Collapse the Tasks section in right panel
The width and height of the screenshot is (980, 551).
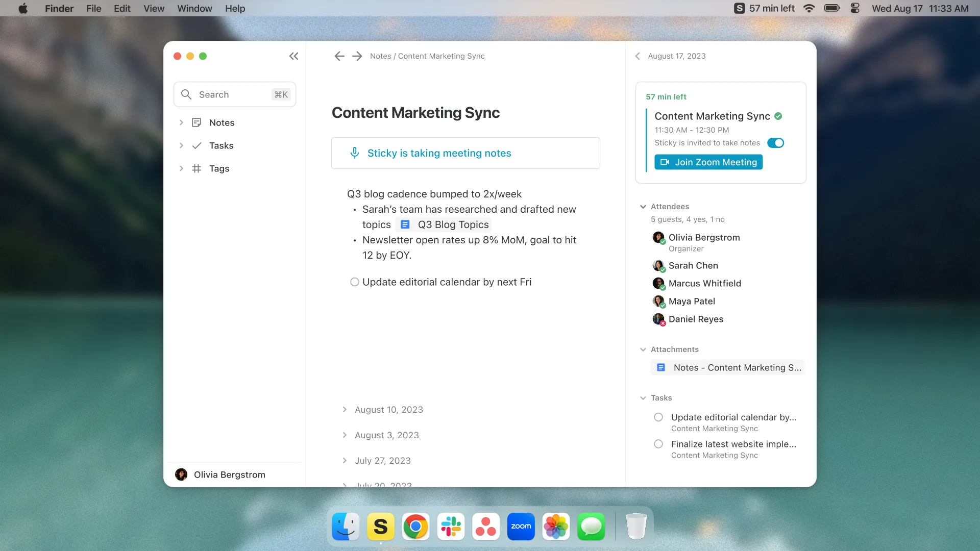pyautogui.click(x=643, y=398)
